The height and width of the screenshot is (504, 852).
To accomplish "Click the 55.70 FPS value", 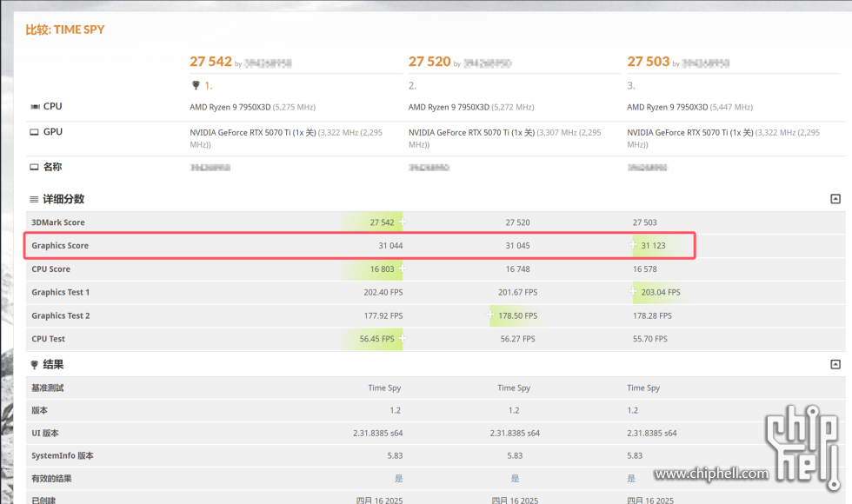I will (x=650, y=339).
